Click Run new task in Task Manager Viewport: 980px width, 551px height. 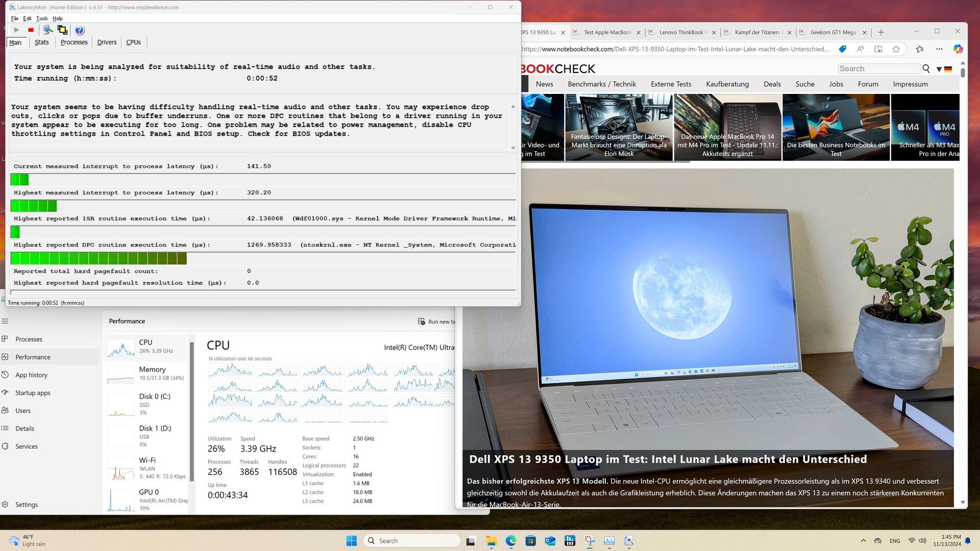coord(437,321)
